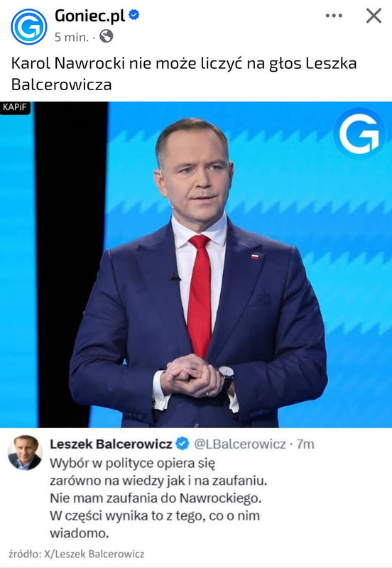The width and height of the screenshot is (392, 568).
Task: Open the @LBalcerowicz handle
Action: pos(240,444)
